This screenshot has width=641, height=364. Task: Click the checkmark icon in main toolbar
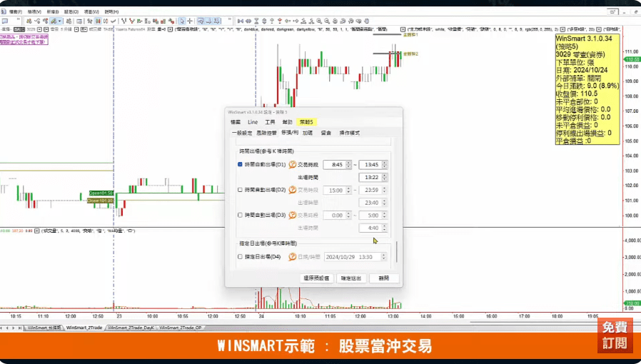[x=113, y=21]
